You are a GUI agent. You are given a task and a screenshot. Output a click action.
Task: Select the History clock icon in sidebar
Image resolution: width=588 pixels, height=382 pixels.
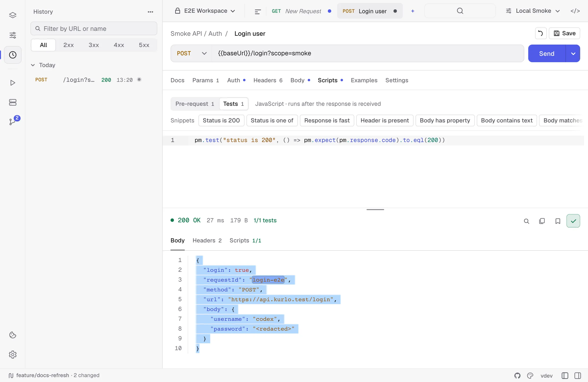pos(12,55)
